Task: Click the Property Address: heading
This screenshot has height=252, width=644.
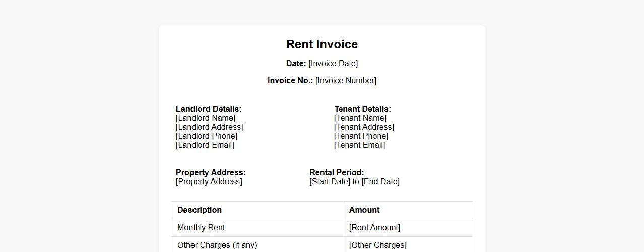Action: (211, 172)
